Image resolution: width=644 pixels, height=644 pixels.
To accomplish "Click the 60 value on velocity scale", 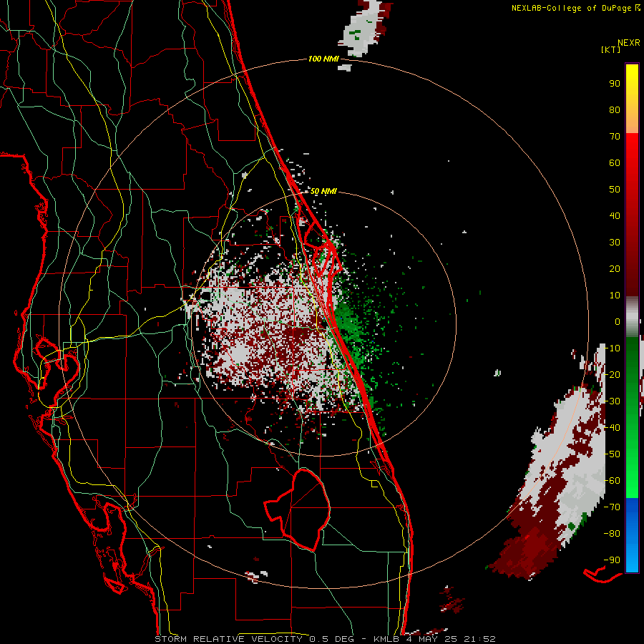I will pyautogui.click(x=615, y=162).
